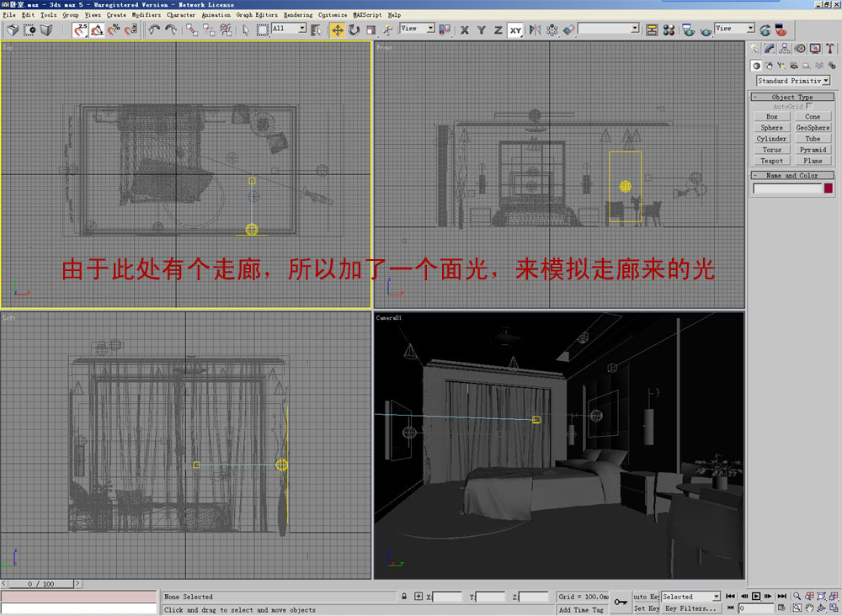Toggle the XY axis constraint button
842x616 pixels.
click(x=515, y=30)
